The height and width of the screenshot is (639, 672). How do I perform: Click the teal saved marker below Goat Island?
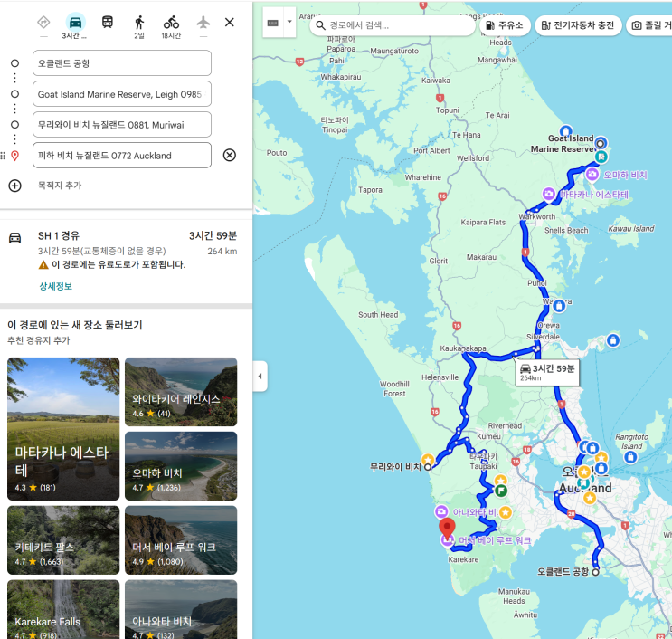[601, 157]
